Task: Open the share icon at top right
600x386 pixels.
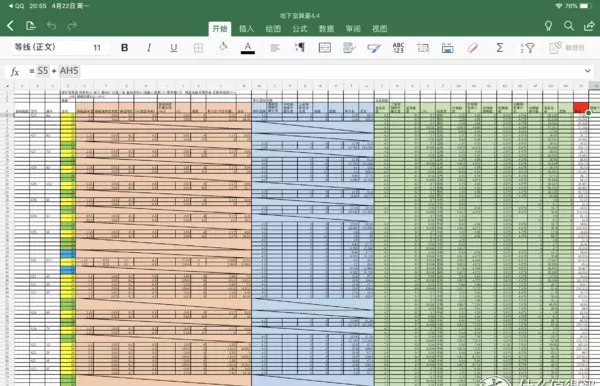Action: [589, 26]
